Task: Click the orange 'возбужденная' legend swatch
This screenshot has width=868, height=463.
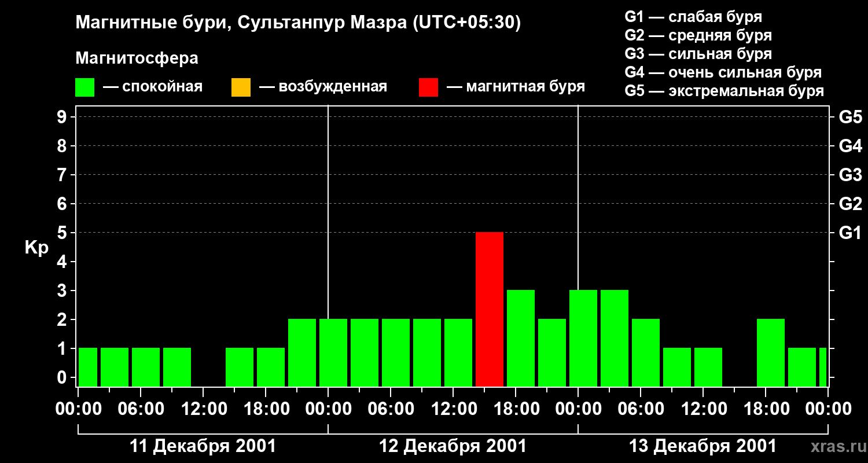Action: tap(241, 87)
